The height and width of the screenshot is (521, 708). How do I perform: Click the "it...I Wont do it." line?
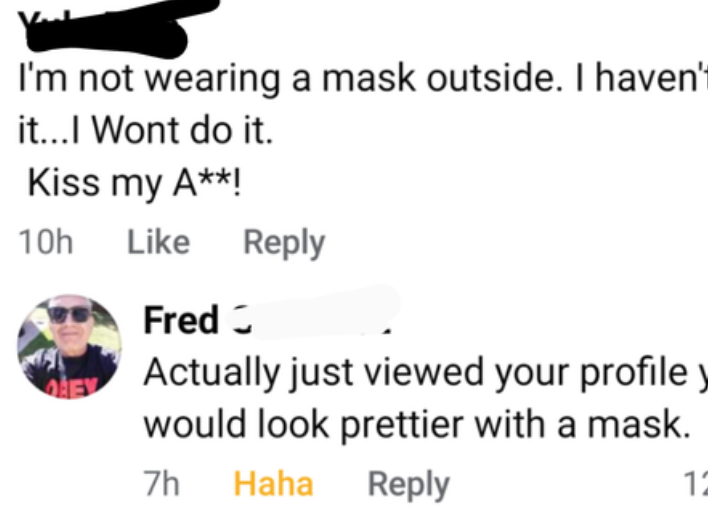point(146,131)
